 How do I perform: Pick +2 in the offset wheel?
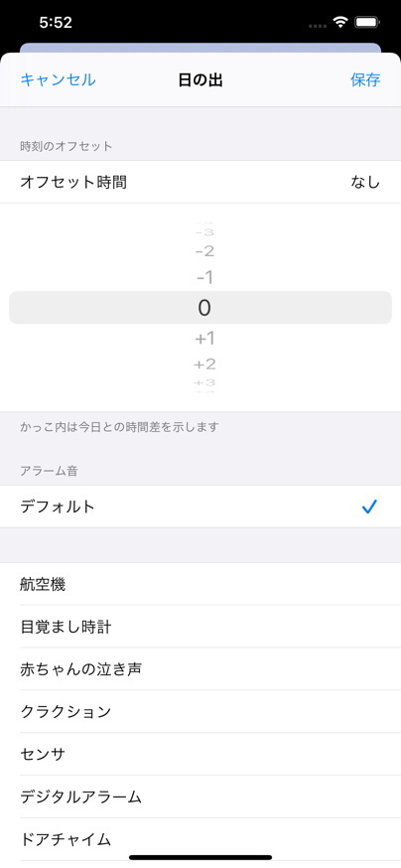click(x=204, y=364)
